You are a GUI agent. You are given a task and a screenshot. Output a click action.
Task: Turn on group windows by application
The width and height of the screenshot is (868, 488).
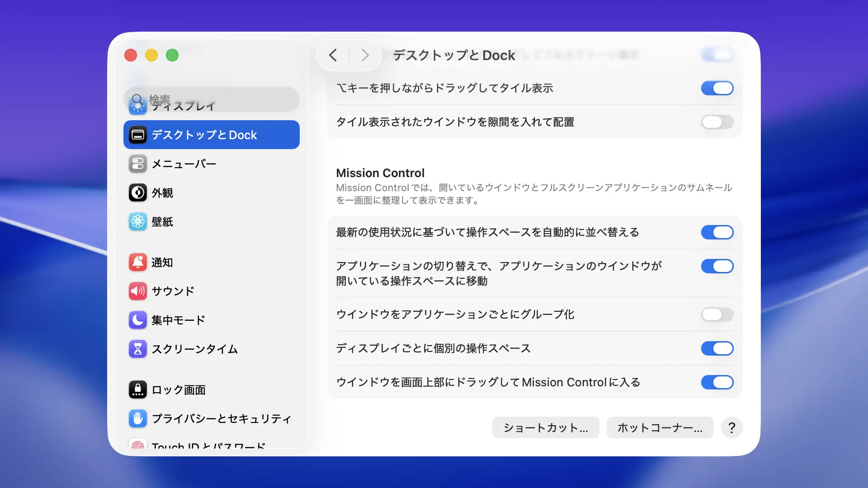click(x=717, y=314)
